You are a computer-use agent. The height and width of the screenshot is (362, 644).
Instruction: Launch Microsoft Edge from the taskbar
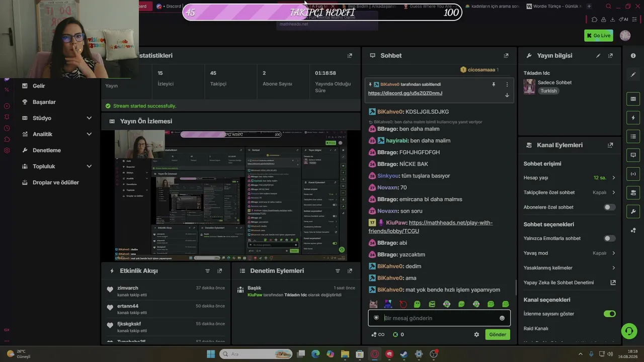tap(315, 354)
